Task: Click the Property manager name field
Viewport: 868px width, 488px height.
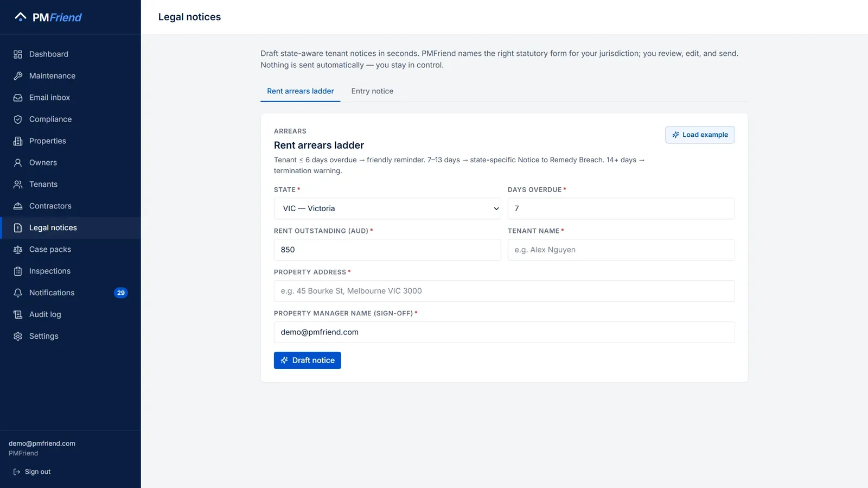Action: pos(505,332)
